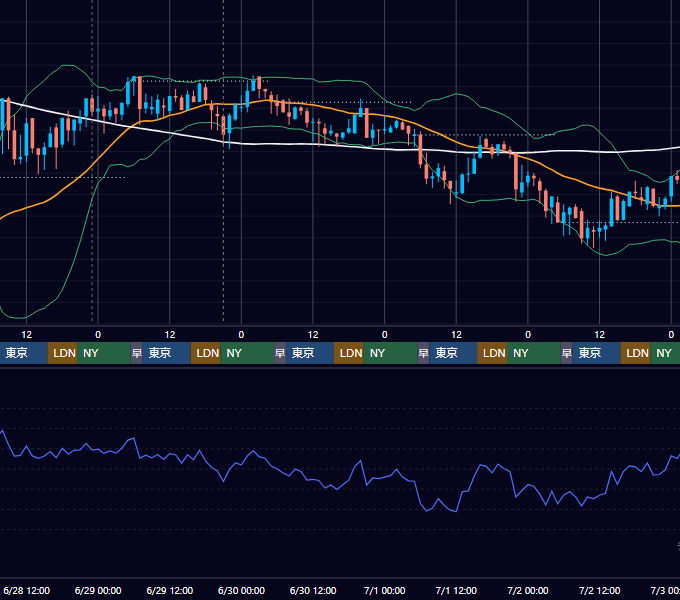
Task: Select the NY session block spanning 7/2 00:00
Action: point(534,353)
